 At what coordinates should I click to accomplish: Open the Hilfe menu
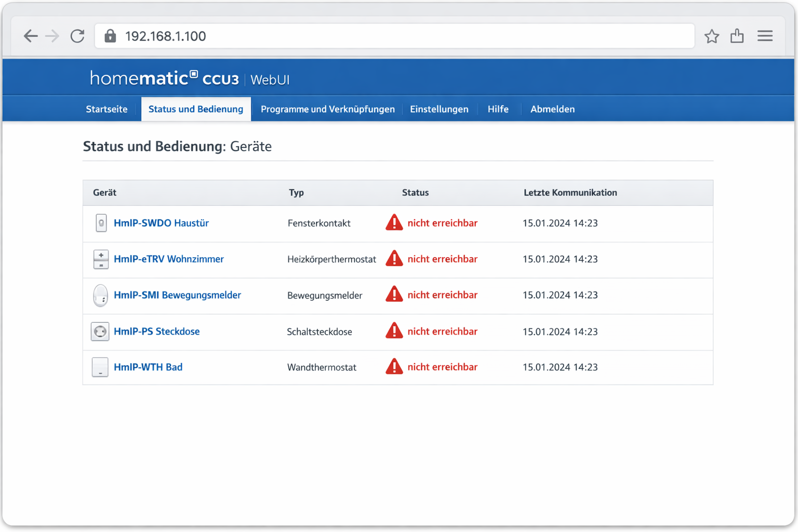[x=498, y=109]
